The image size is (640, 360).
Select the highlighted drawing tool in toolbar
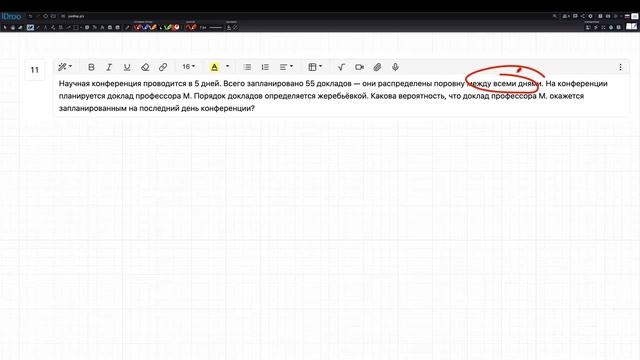[30, 27]
